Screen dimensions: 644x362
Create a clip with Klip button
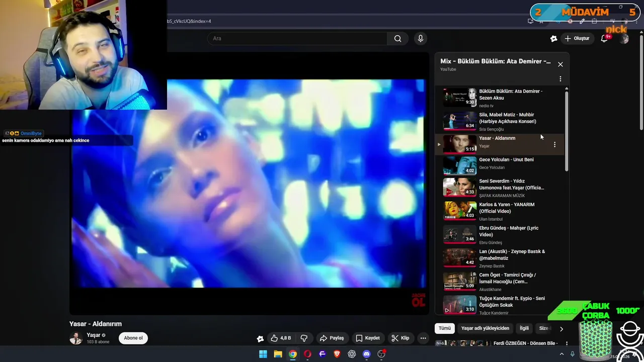pos(400,338)
